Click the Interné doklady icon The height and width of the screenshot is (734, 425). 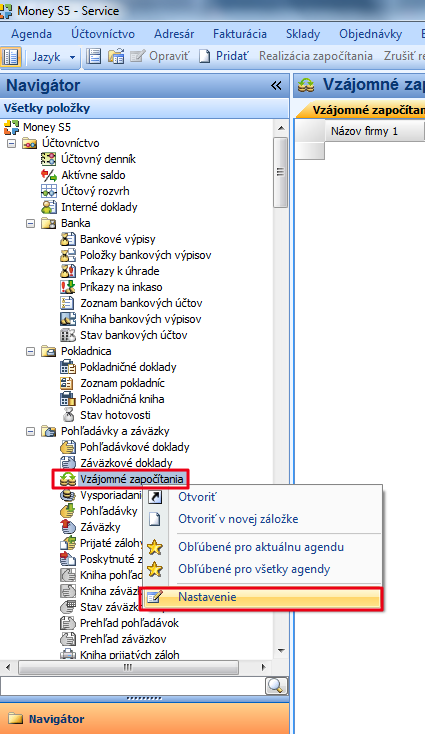pyautogui.click(x=49, y=207)
